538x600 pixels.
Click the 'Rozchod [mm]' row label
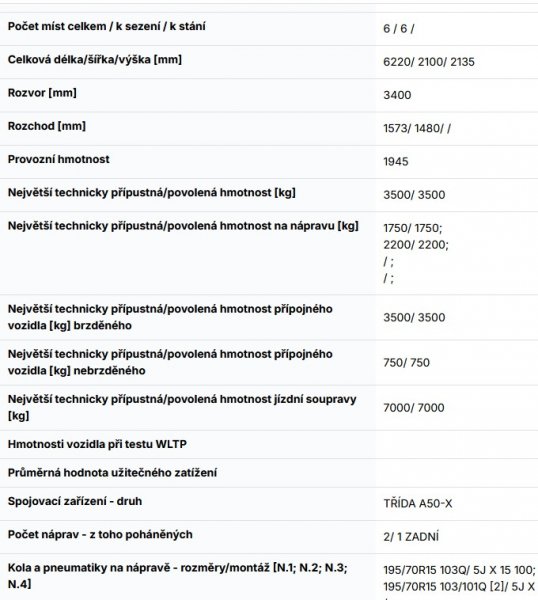click(47, 126)
